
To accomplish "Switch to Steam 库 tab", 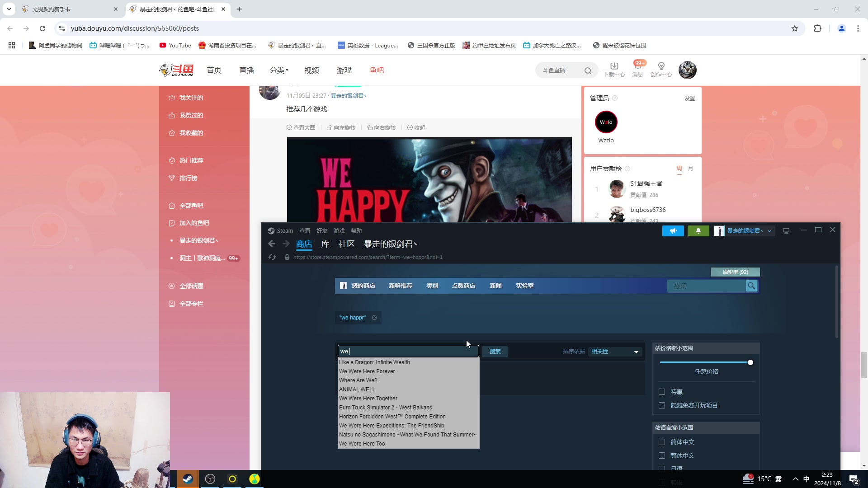I will [325, 244].
